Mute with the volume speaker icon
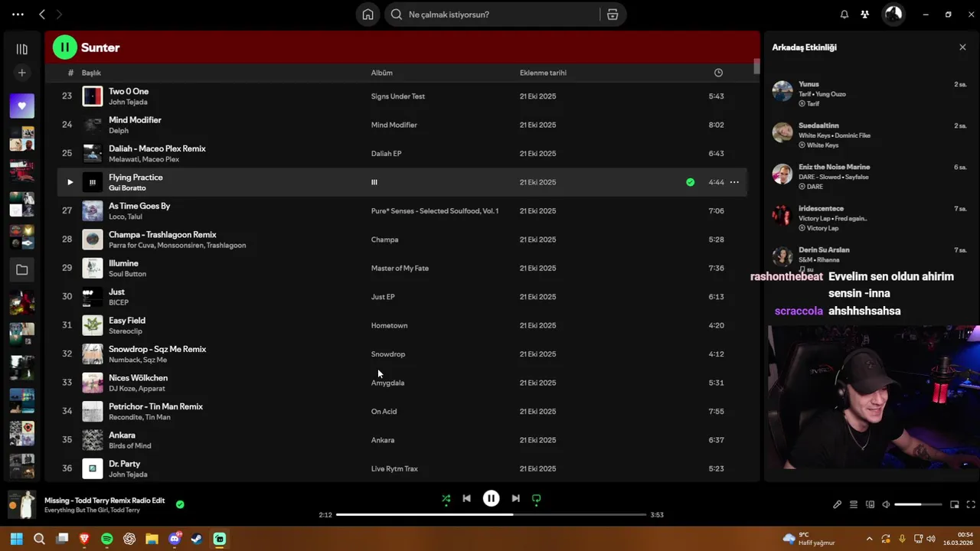Viewport: 980px width, 551px height. [x=886, y=504]
